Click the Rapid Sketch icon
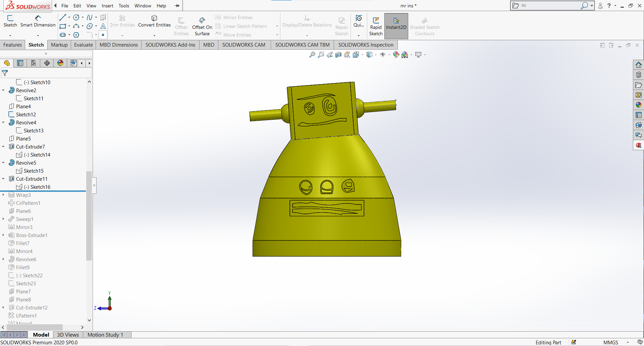 [x=376, y=25]
